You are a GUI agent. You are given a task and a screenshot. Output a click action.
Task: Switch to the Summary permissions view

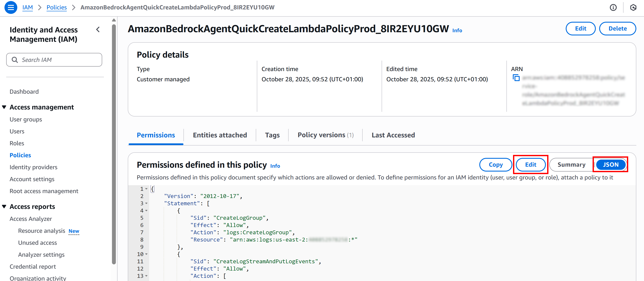click(571, 165)
